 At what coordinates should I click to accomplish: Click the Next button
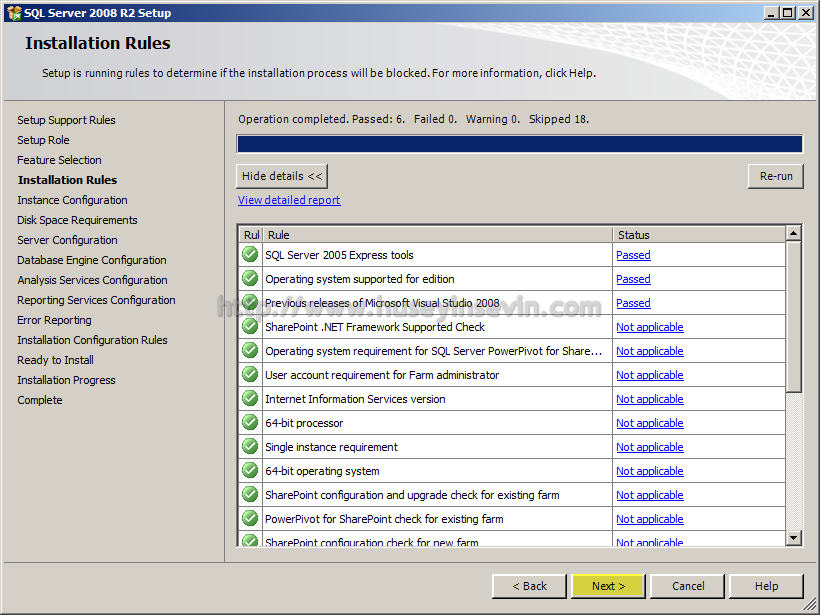tap(609, 586)
